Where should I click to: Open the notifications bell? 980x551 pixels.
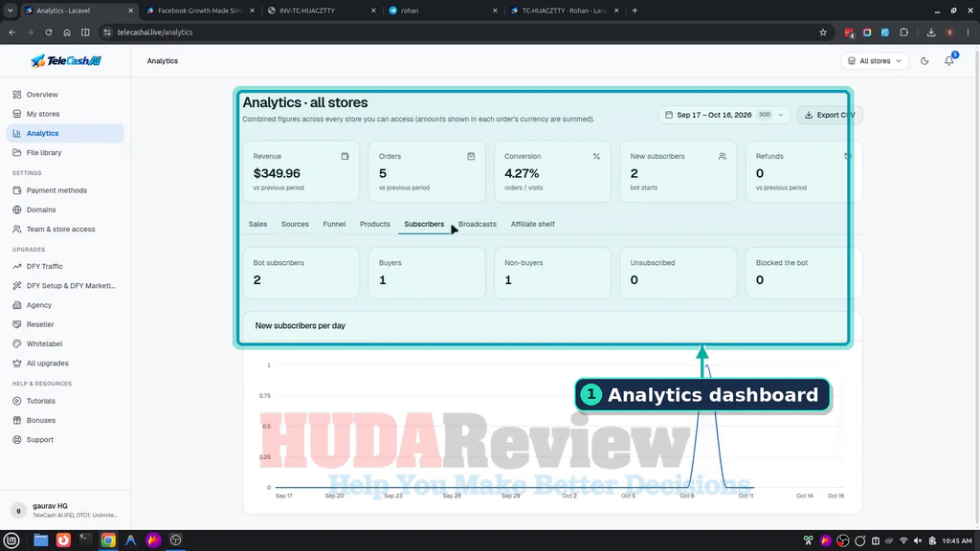948,61
